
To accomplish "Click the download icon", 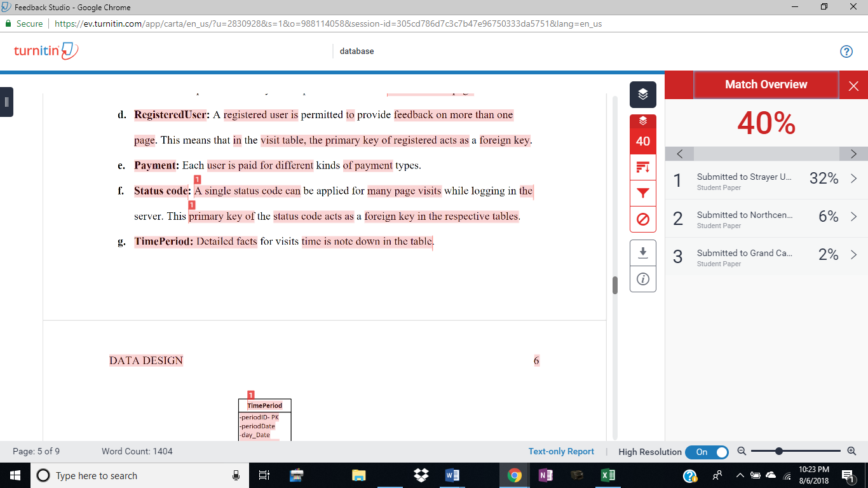I will click(x=643, y=253).
